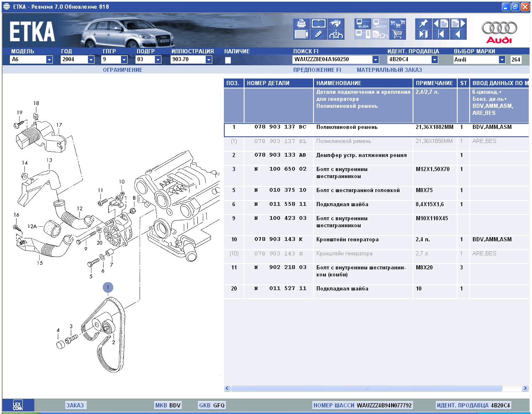Launch the ELSA link icon
Viewport: 532px width, 414px height.
363,24
